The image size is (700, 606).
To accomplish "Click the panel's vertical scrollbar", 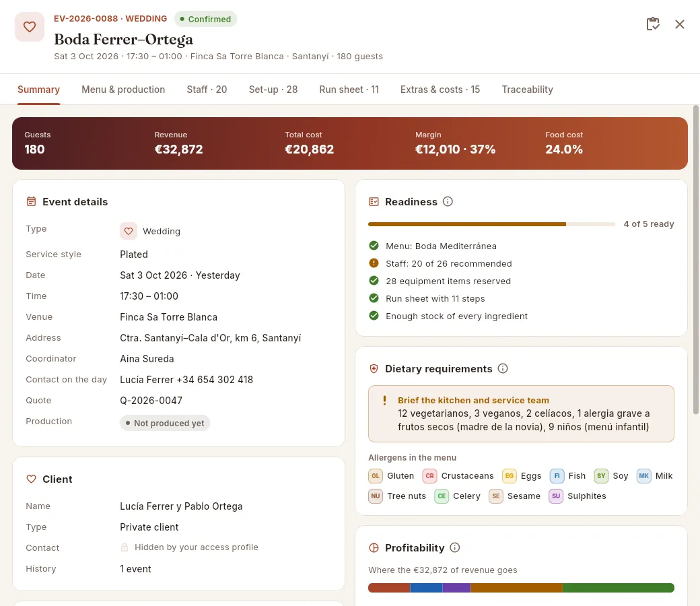I will pos(695,260).
